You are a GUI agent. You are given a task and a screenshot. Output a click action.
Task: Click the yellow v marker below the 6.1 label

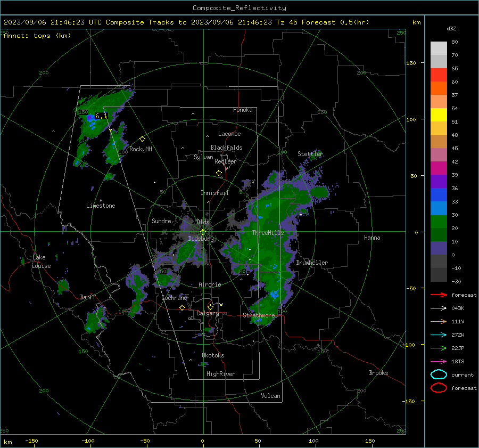click(x=110, y=131)
